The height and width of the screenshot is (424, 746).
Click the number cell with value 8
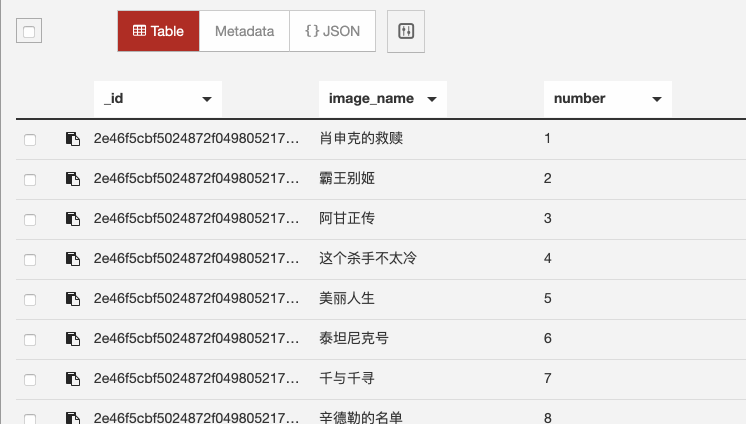[x=548, y=418]
